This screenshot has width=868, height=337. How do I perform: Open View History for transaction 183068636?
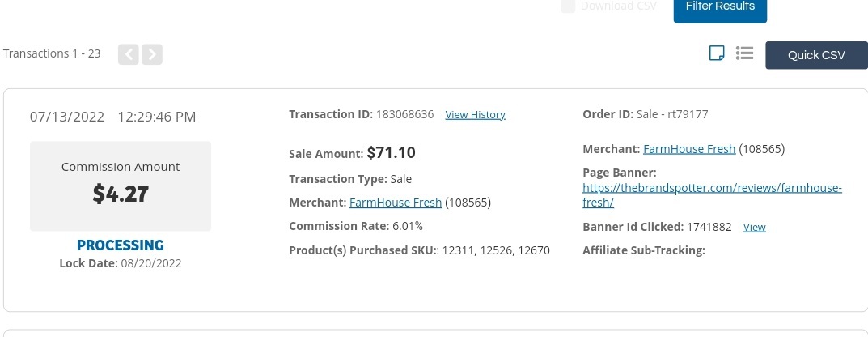tap(475, 115)
